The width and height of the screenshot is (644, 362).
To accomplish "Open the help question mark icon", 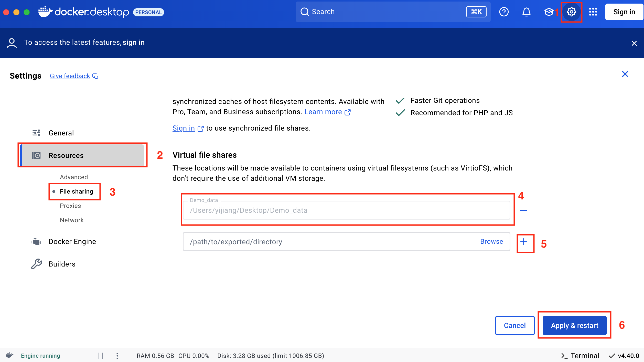I will pos(504,12).
